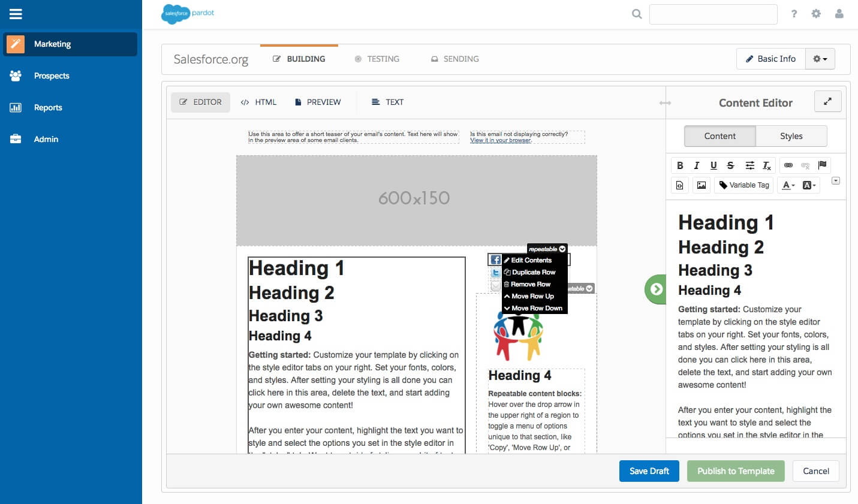Select the strikethrough formatting icon
This screenshot has height=504, width=858.
pos(730,165)
